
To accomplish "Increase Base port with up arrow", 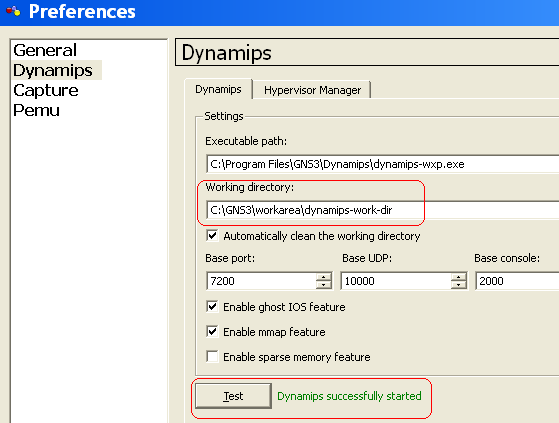I will [x=324, y=277].
